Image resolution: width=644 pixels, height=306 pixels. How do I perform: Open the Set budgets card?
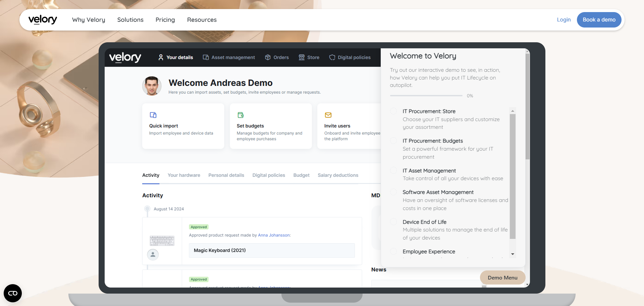pyautogui.click(x=271, y=126)
